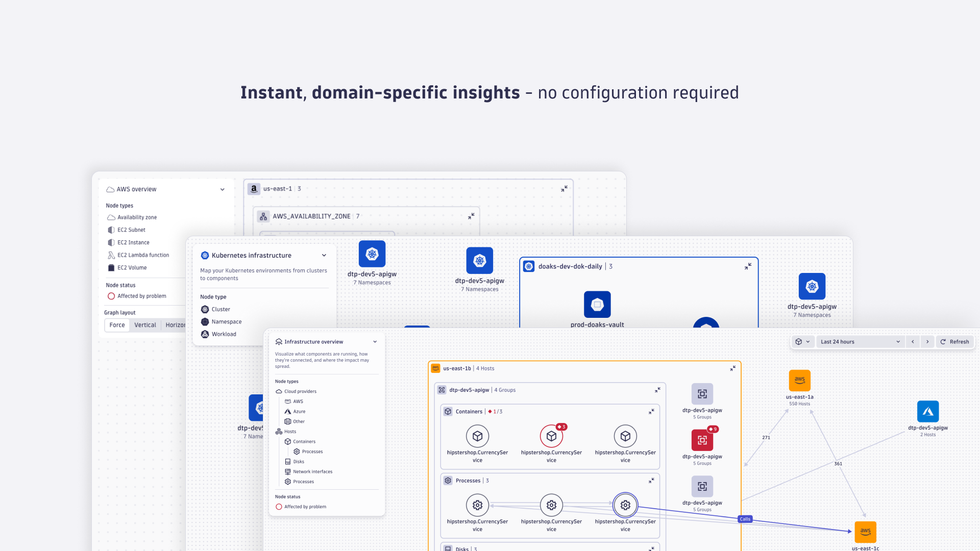Viewport: 980px width, 551px height.
Task: Select the Force graph layout
Action: (117, 325)
